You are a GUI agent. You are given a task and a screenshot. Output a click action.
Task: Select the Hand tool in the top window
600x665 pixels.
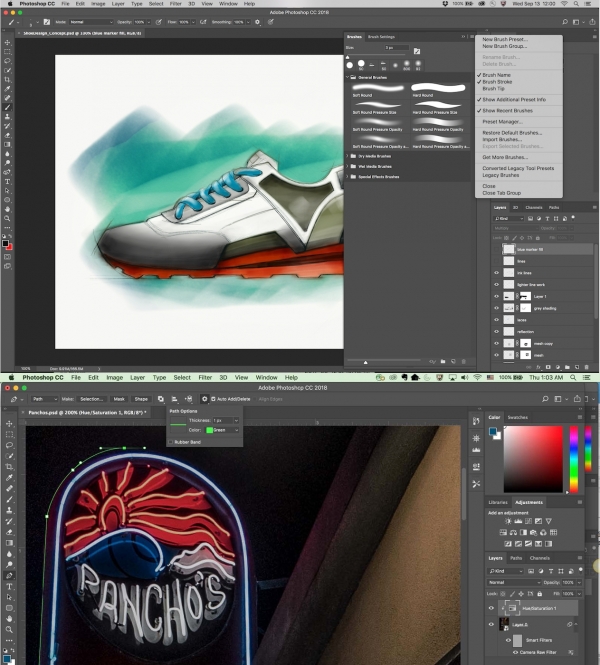click(x=8, y=209)
